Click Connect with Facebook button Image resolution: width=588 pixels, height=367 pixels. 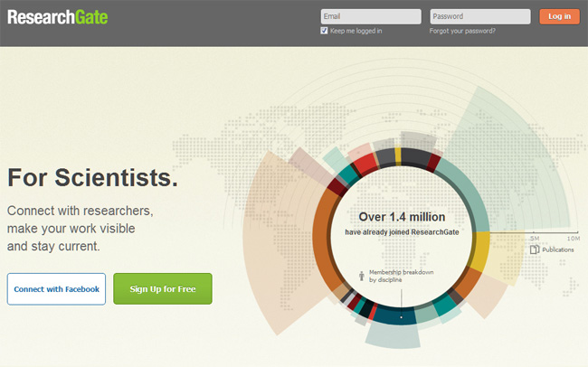[x=56, y=289]
